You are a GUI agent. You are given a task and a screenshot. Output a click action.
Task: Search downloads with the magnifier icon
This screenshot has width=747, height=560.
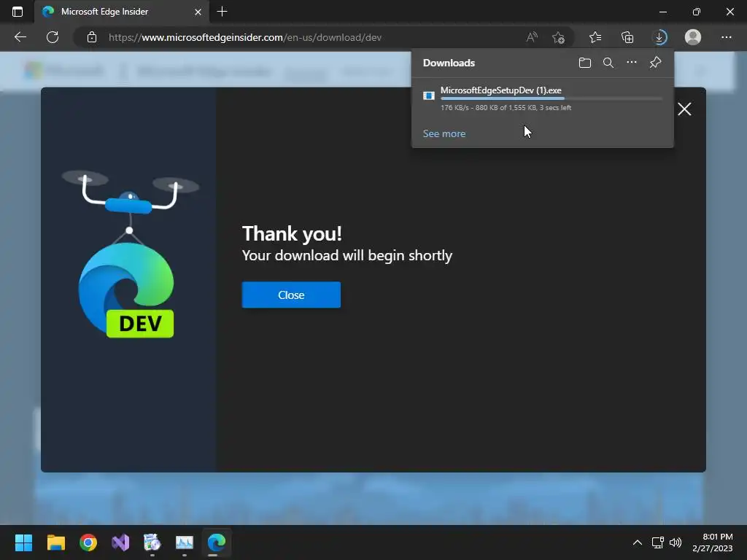(608, 63)
